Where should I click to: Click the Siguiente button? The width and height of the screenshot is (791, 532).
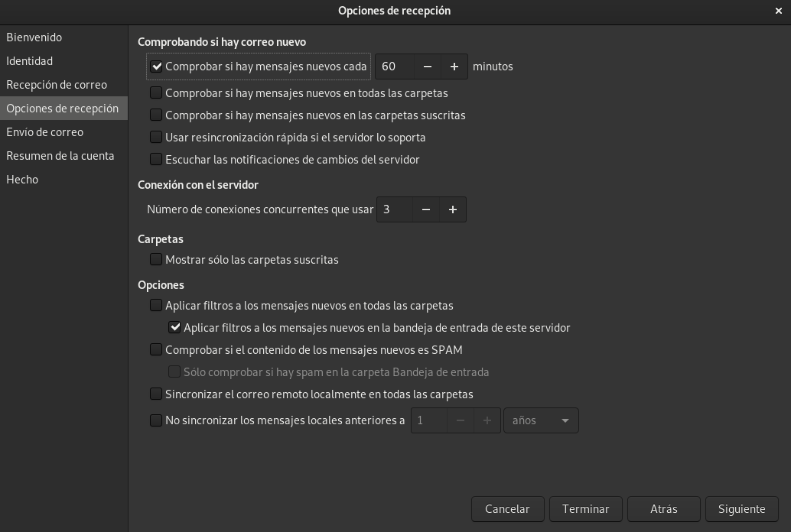[x=741, y=509]
